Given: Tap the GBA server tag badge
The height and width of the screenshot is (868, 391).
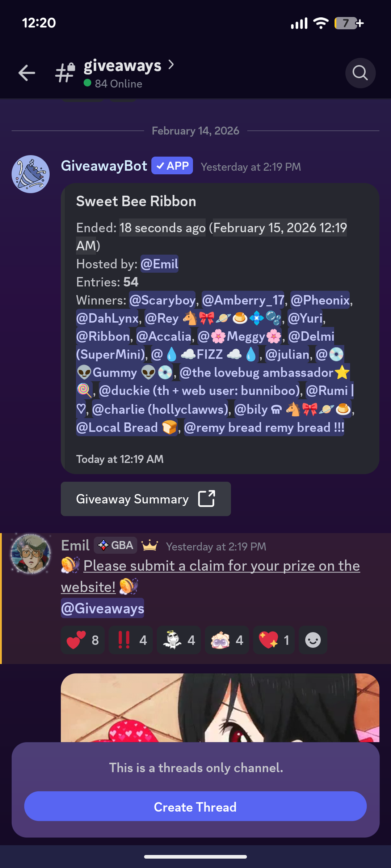Looking at the screenshot, I should click(x=115, y=545).
